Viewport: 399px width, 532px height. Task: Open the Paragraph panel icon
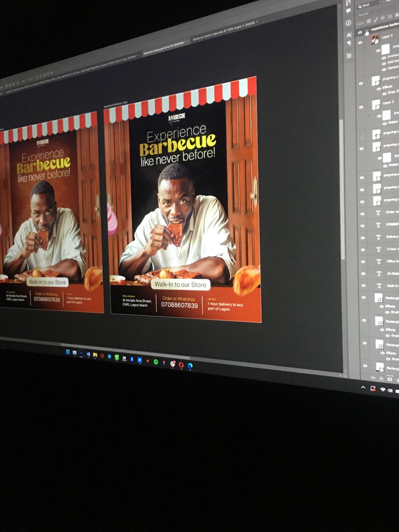coord(349,43)
